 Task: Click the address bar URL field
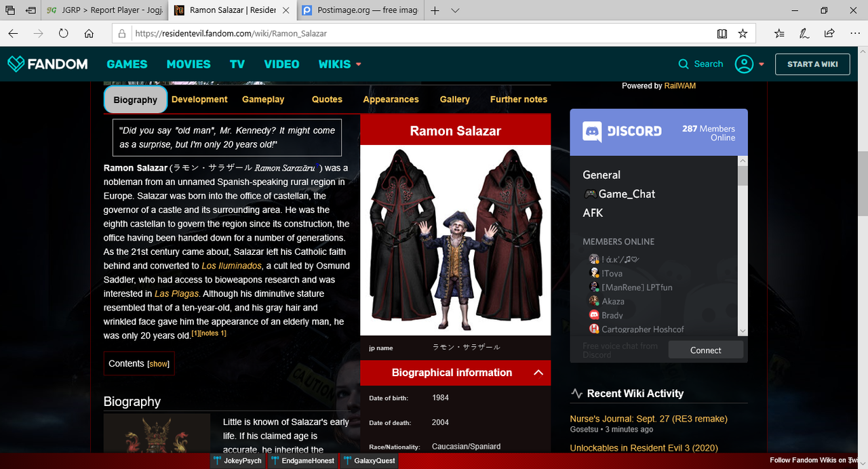click(420, 33)
